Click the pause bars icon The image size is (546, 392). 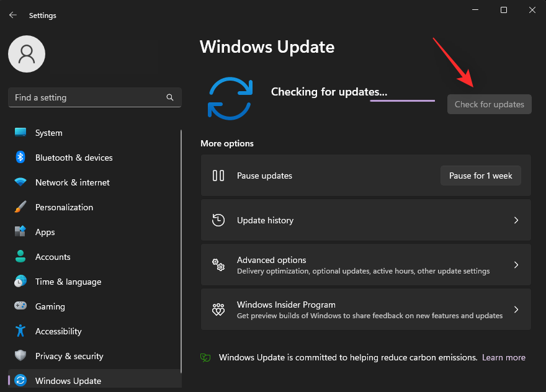(218, 176)
